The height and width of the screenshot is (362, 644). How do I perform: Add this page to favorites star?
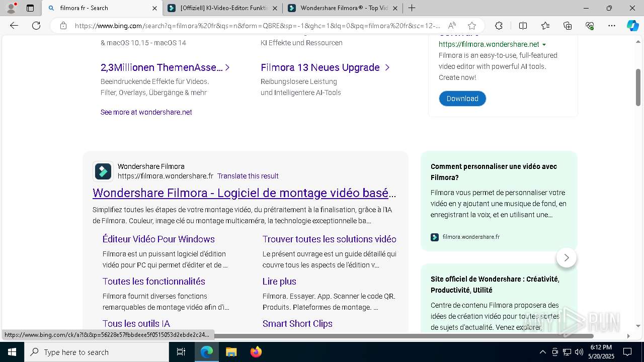click(x=471, y=26)
